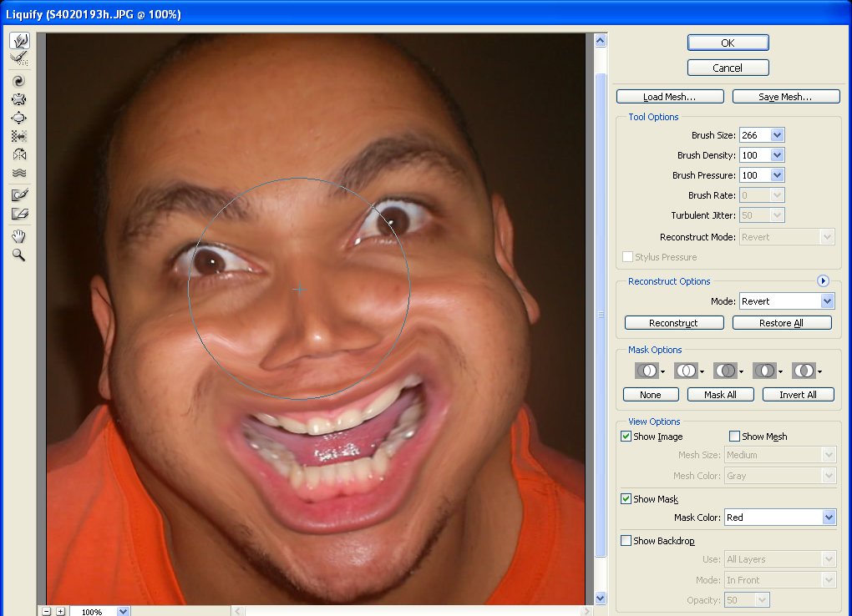852x616 pixels.
Task: Click the zoom in plus button
Action: [60, 612]
